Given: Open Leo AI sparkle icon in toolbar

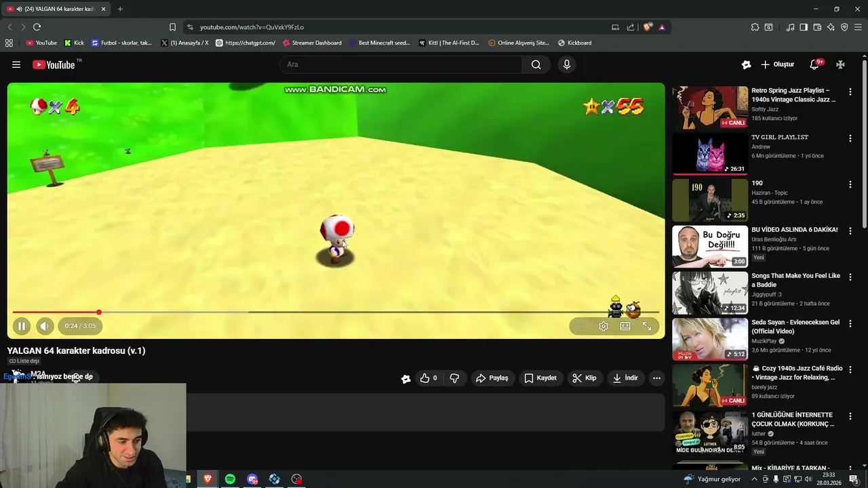Looking at the screenshot, I should click(831, 27).
